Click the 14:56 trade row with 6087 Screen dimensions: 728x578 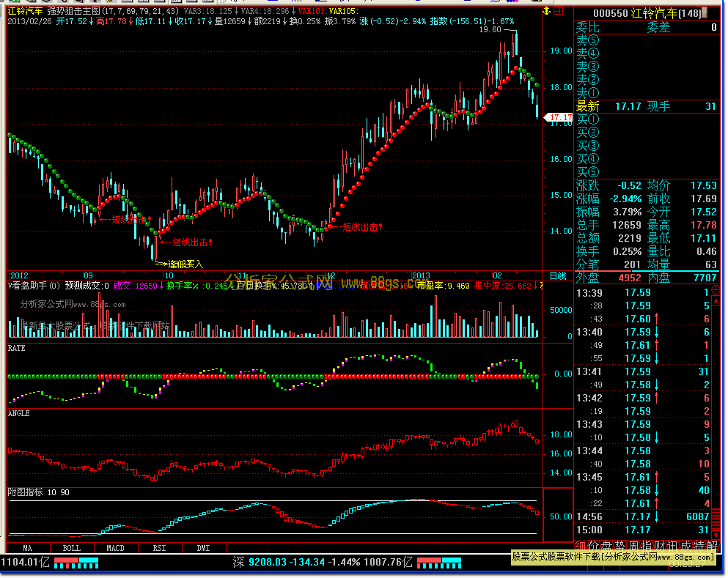(x=643, y=516)
